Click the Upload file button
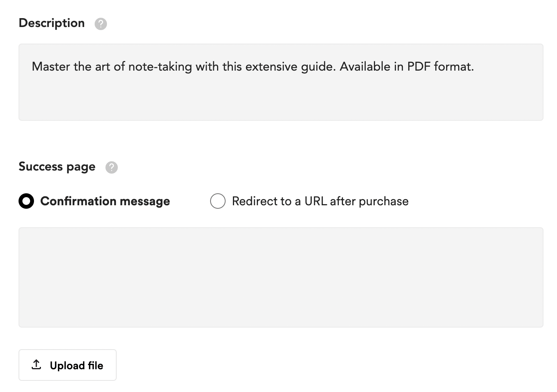 tap(68, 365)
